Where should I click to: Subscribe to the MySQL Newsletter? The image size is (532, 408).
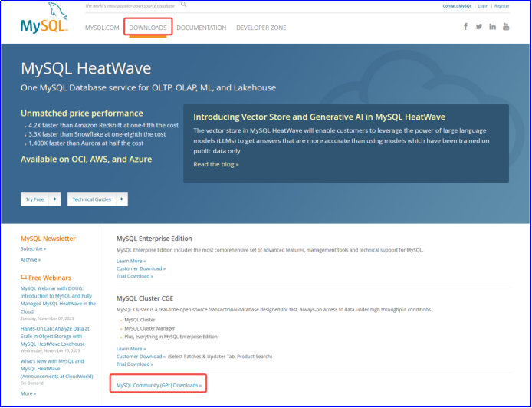(x=33, y=248)
